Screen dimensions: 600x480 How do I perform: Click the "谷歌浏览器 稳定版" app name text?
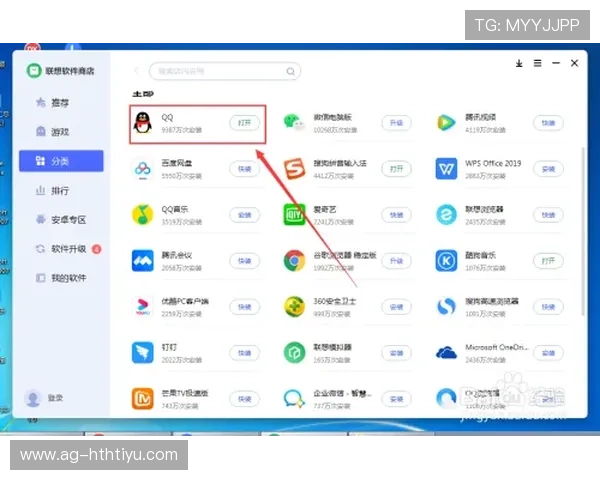pos(345,255)
